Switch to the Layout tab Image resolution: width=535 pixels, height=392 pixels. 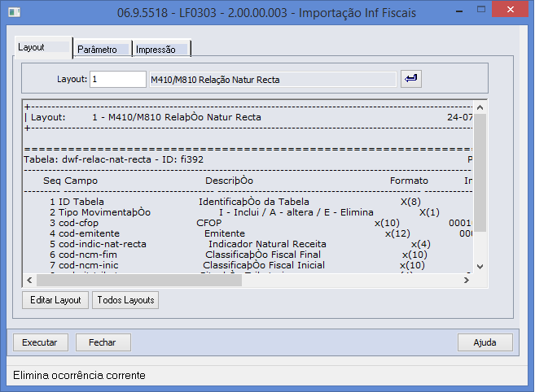click(43, 47)
